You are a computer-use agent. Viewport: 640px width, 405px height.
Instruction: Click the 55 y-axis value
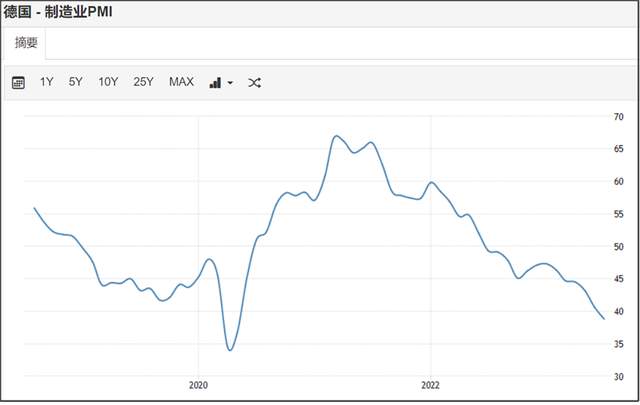[619, 214]
